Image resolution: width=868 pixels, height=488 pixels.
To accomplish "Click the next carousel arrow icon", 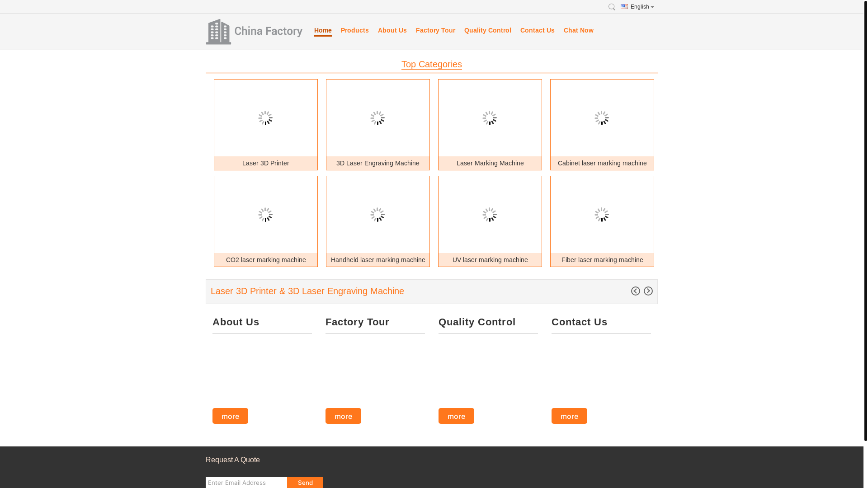I will (x=648, y=291).
